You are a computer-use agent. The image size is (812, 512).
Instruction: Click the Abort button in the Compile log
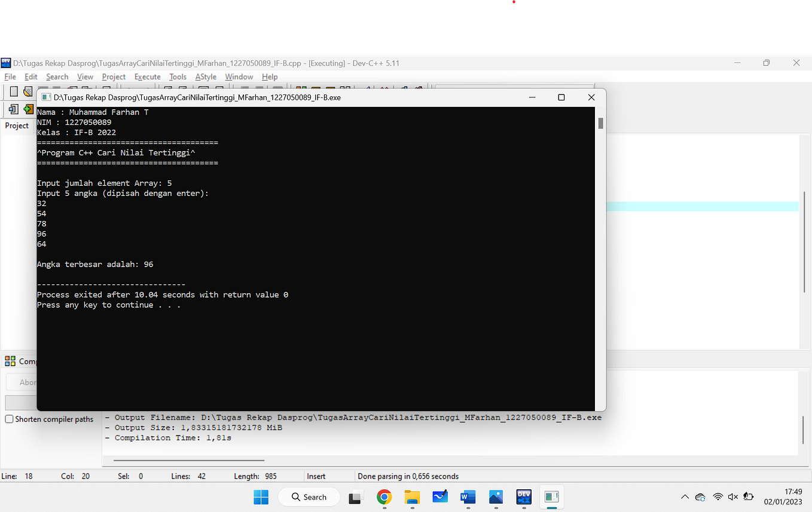click(x=26, y=382)
